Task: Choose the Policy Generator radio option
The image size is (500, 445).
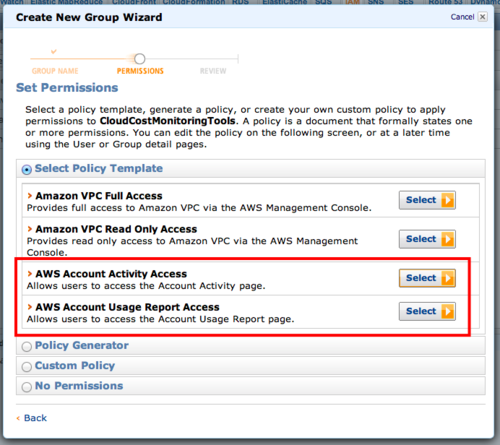Action: pos(27,347)
